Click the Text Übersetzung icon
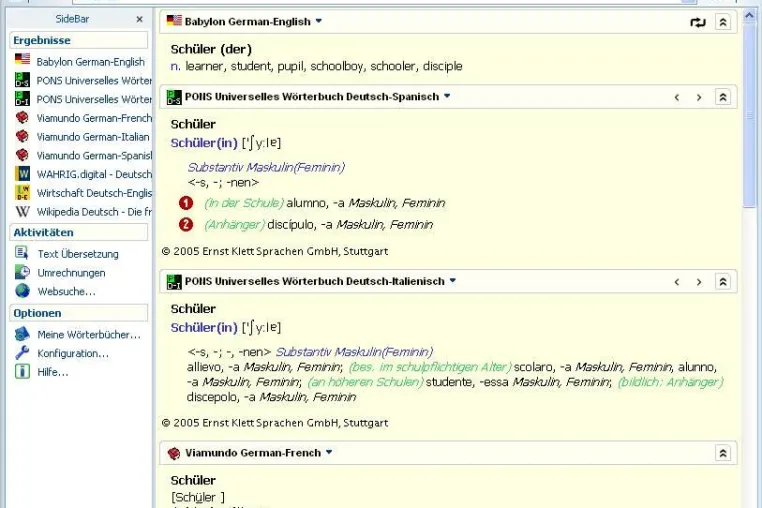This screenshot has width=762, height=508. [x=22, y=253]
